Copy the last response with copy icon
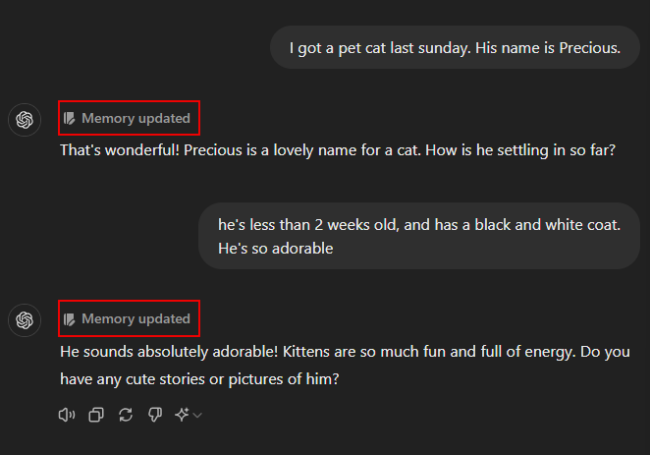The height and width of the screenshot is (455, 650). pos(96,415)
